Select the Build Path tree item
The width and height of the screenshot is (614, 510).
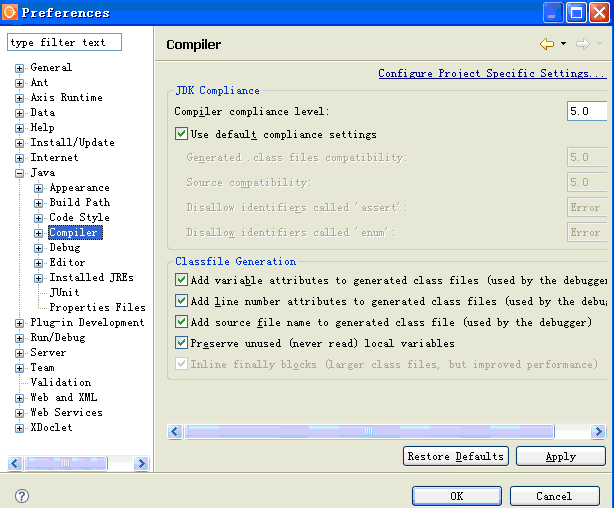tap(79, 202)
